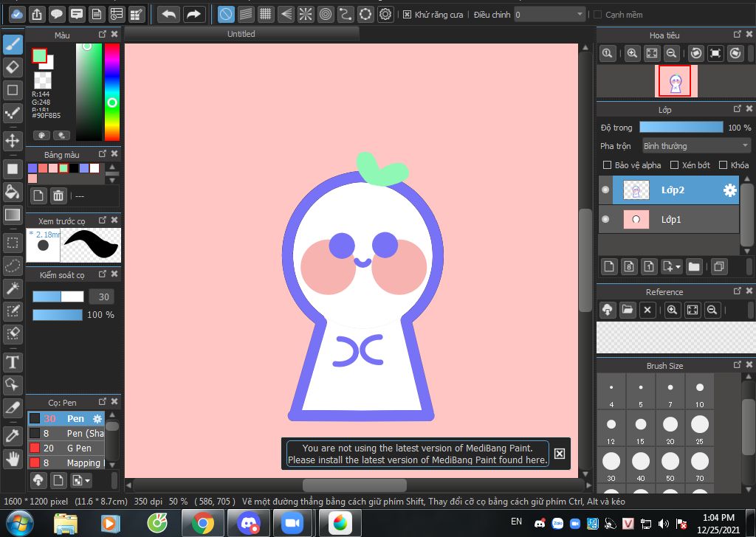Switch to the Untitled document tab
The image size is (756, 537).
[x=241, y=34]
